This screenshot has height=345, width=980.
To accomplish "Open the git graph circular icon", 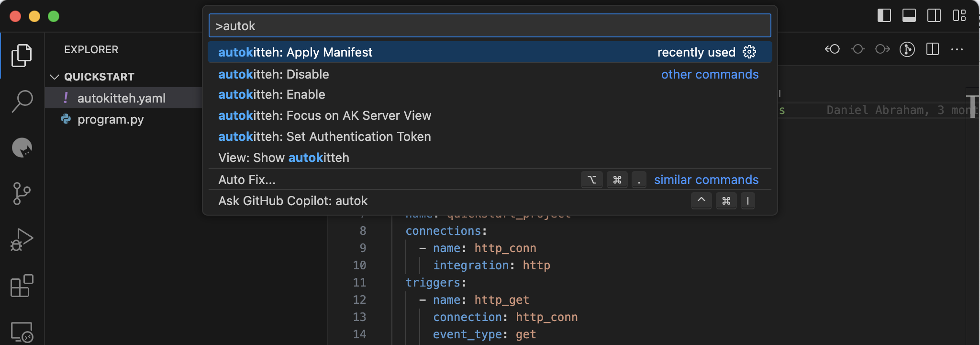I will pos(907,49).
